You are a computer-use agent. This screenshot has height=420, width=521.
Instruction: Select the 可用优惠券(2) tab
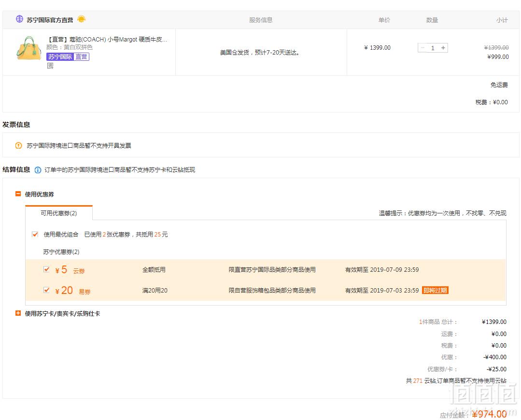click(59, 213)
